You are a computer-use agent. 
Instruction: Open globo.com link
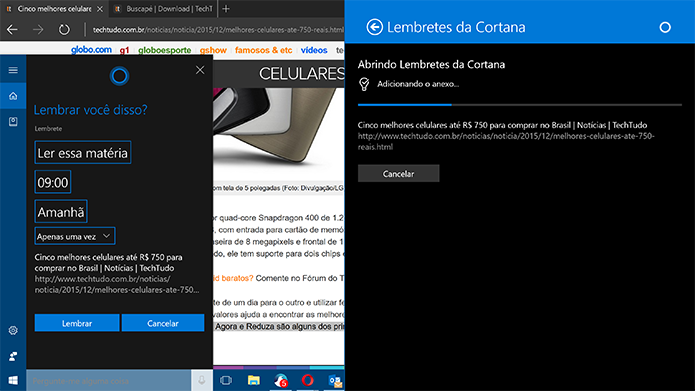[x=91, y=50]
